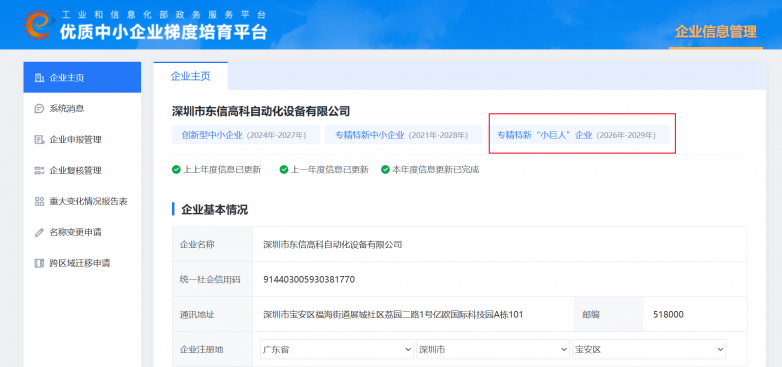
Task: Expand the 宝安区 district dropdown
Action: coord(649,350)
